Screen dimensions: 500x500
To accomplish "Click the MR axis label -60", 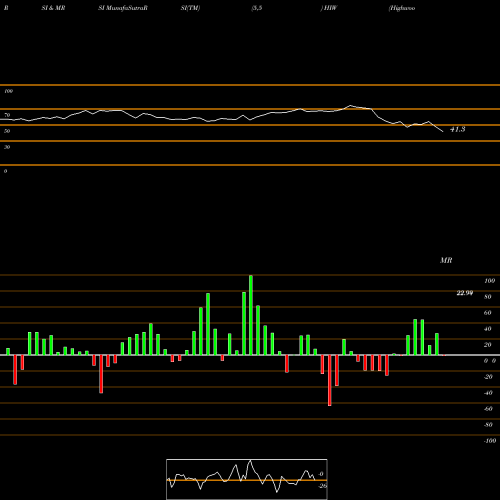I will pyautogui.click(x=488, y=409).
